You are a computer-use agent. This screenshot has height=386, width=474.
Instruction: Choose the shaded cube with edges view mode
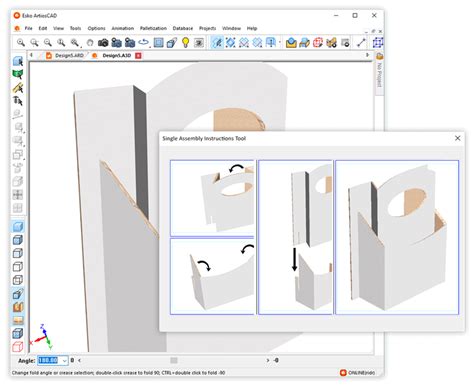tap(18, 240)
